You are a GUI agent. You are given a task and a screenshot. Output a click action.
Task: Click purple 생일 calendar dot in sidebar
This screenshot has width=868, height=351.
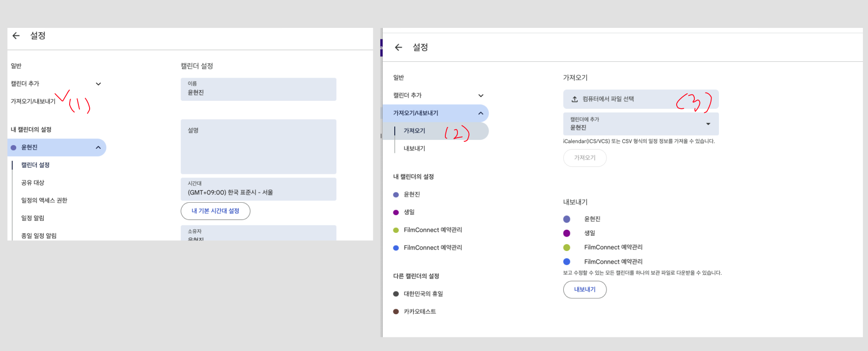pos(396,212)
